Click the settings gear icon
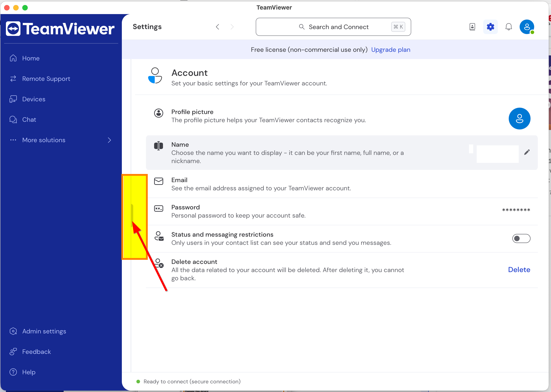 point(490,27)
